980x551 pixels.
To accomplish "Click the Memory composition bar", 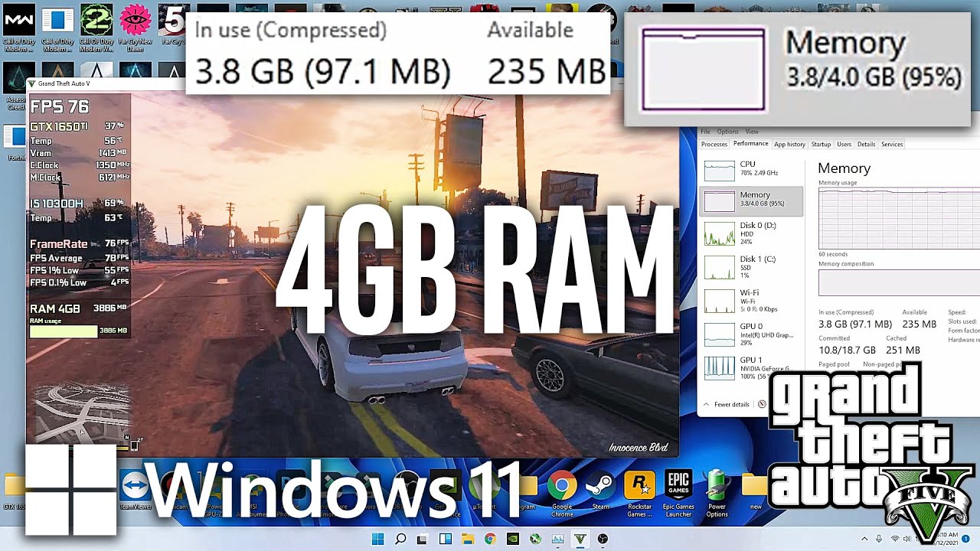I will coord(899,282).
